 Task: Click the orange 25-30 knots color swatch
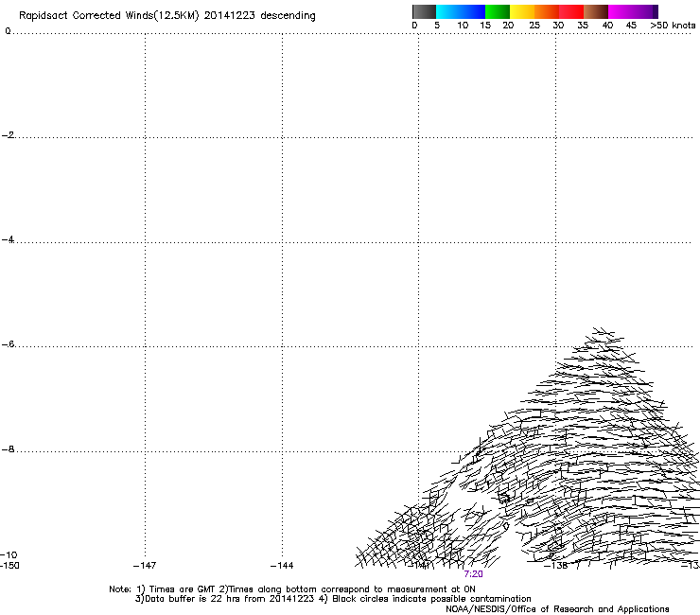click(x=547, y=11)
